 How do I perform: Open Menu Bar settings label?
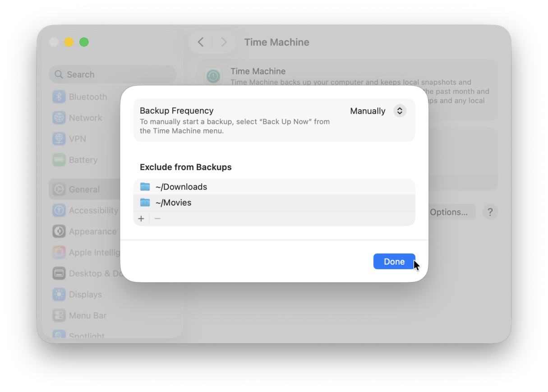point(88,315)
